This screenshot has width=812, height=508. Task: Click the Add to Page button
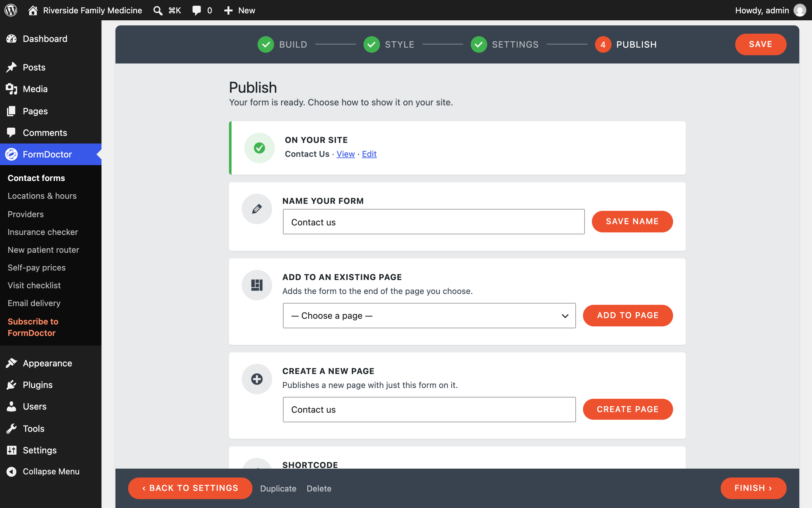(x=627, y=316)
